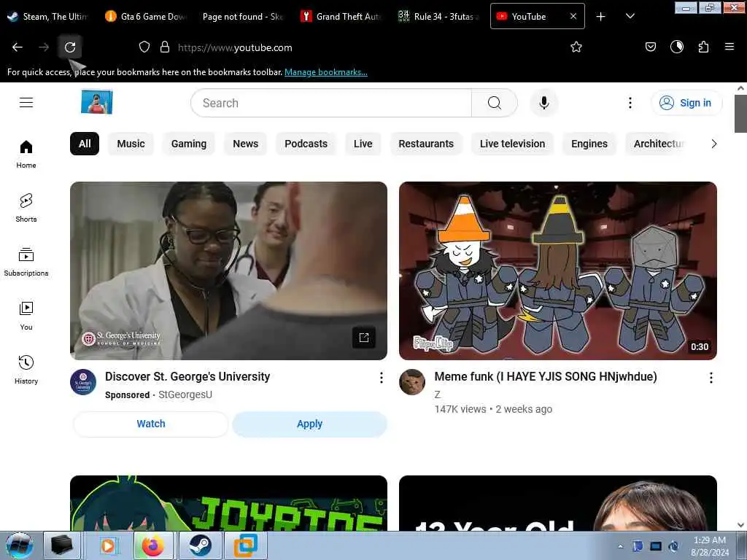Click the ad external link icon on thumbnail
The width and height of the screenshot is (747, 560).
click(x=364, y=338)
